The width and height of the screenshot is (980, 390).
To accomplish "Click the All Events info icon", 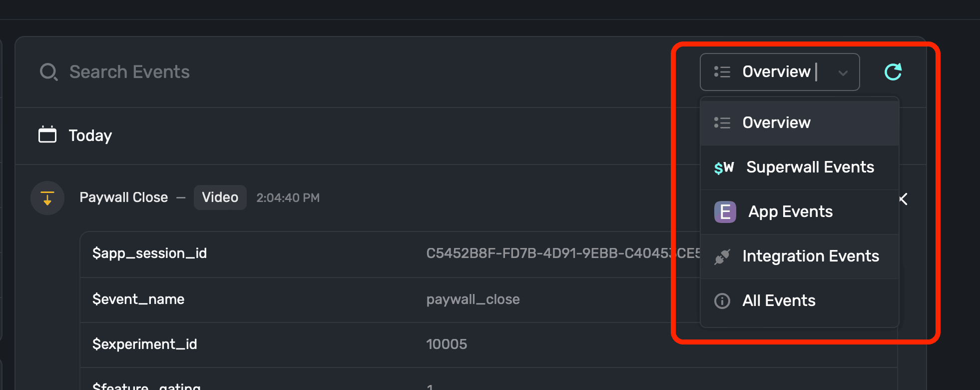I will click(722, 301).
